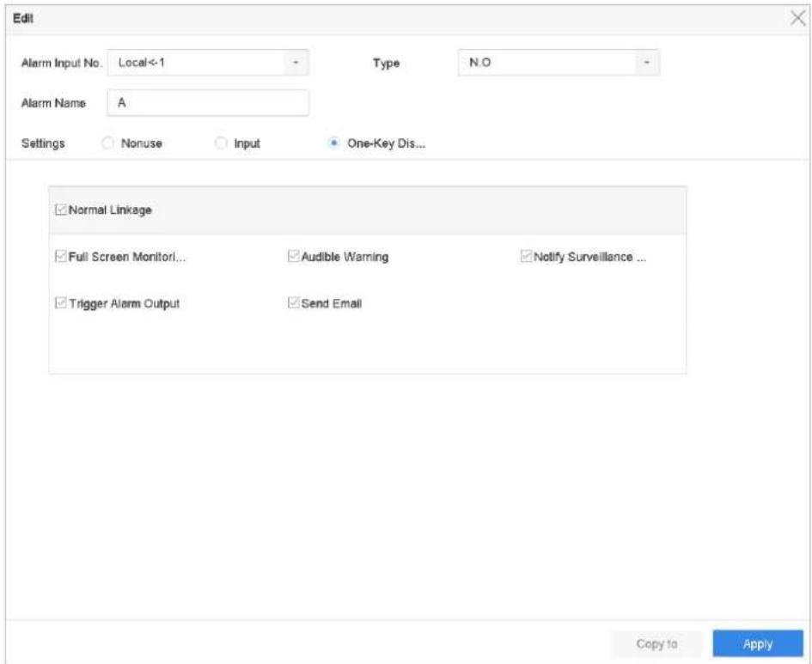Image resolution: width=812 pixels, height=664 pixels.
Task: Open the Type dropdown showing N.O
Action: pyautogui.click(x=559, y=63)
